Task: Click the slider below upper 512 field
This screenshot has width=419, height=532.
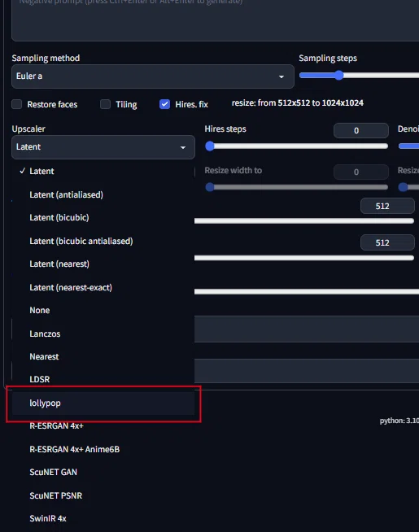Action: click(x=304, y=221)
